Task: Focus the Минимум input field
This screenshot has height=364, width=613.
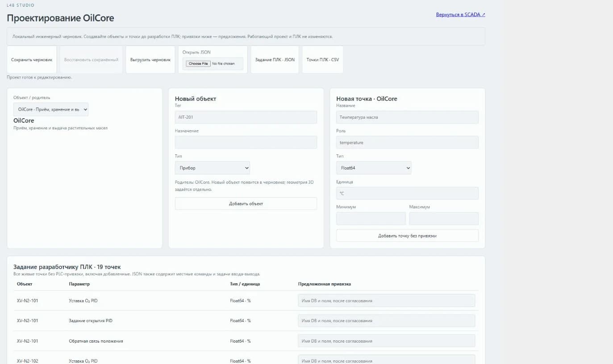Action: [371, 219]
